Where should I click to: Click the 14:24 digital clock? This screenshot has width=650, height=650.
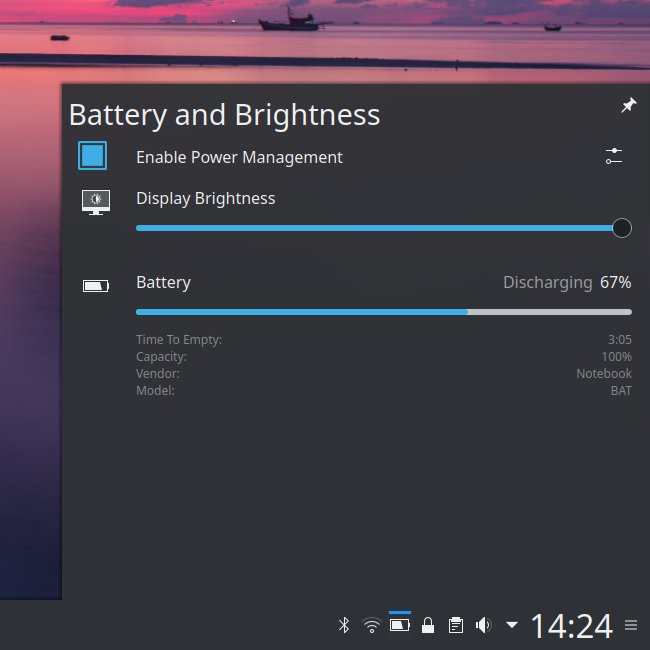coord(570,626)
